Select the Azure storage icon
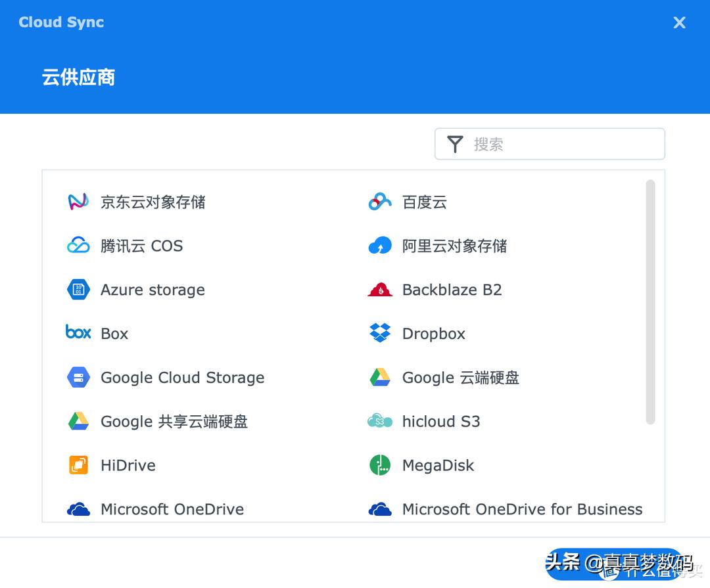 (78, 289)
